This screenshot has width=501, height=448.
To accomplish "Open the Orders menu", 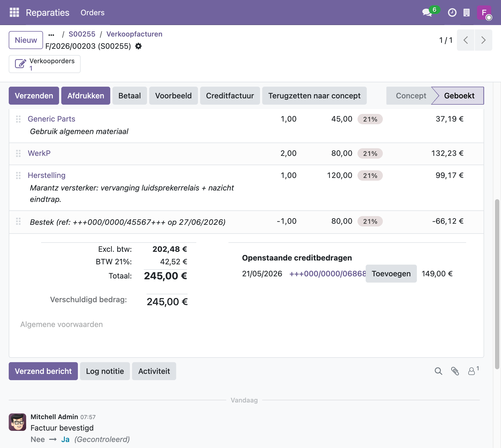I will coord(92,13).
